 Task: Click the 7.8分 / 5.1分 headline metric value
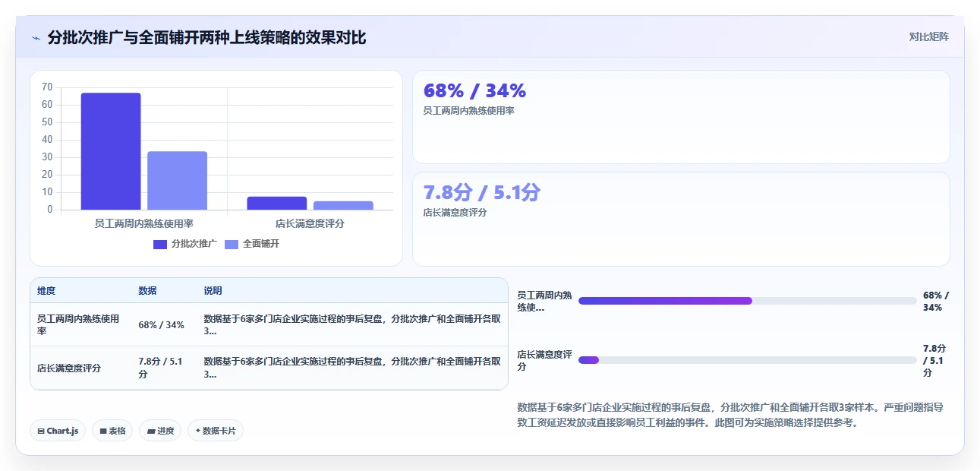[481, 192]
